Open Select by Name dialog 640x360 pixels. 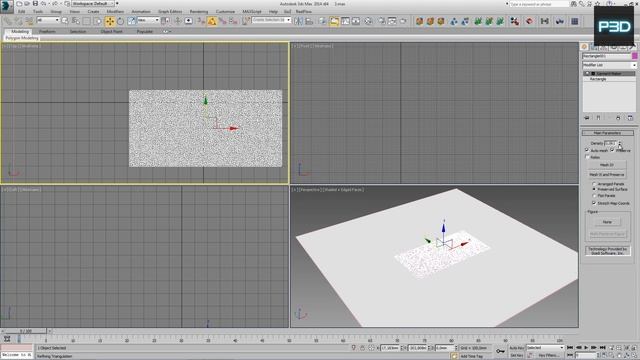pos(76,21)
